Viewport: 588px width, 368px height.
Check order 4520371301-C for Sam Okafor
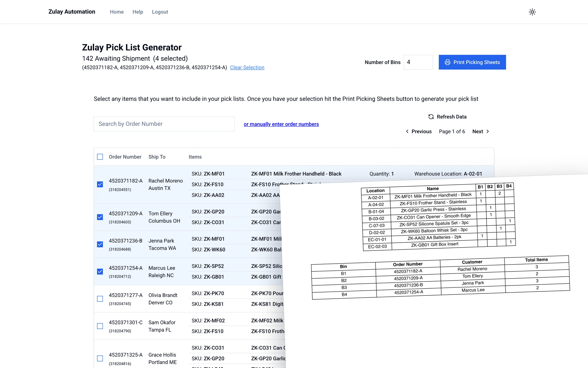click(x=100, y=326)
